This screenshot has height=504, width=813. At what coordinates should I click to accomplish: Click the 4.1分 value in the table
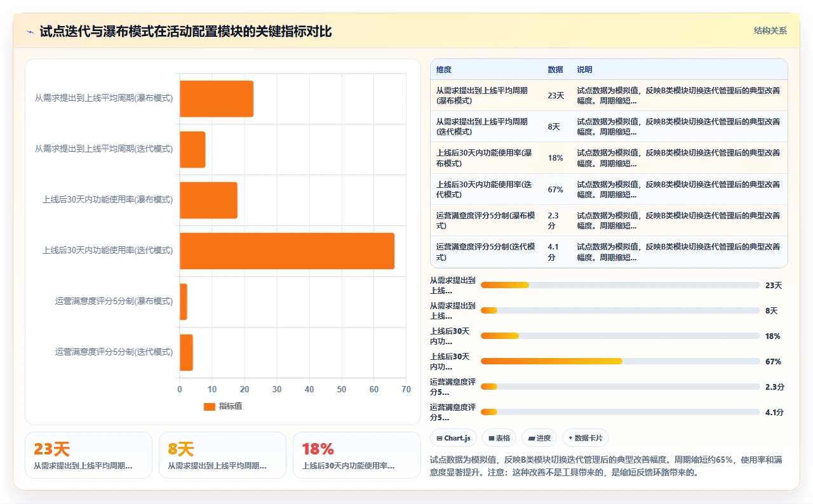point(554,251)
